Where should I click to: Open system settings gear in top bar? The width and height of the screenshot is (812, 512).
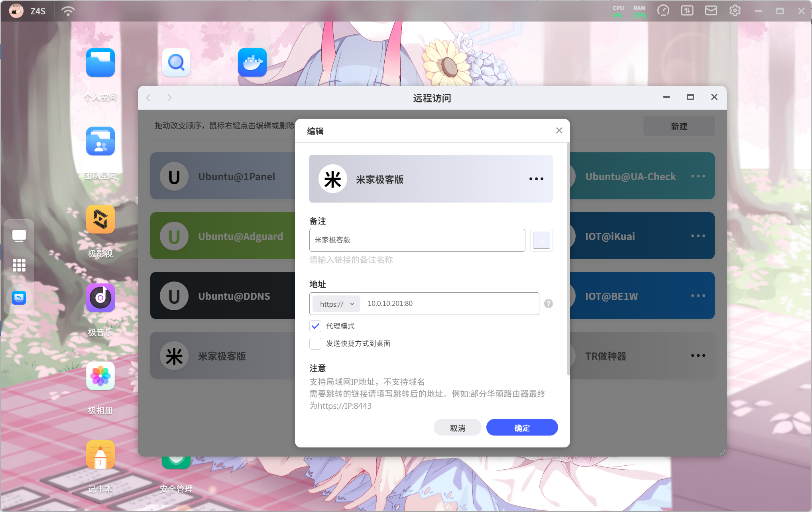coord(734,10)
